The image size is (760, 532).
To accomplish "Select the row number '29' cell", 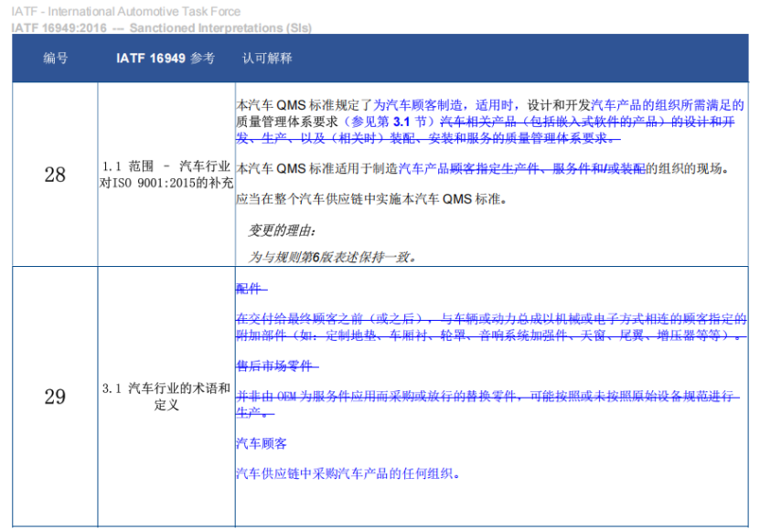I will tap(55, 397).
